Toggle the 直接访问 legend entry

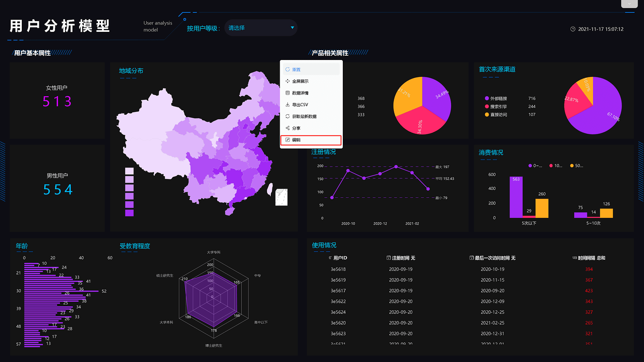click(496, 114)
